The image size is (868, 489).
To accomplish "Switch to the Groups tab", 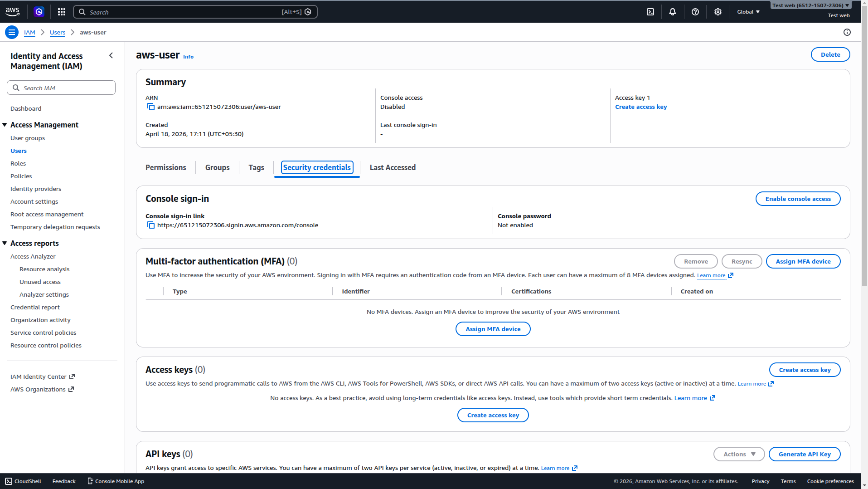I will pos(218,167).
